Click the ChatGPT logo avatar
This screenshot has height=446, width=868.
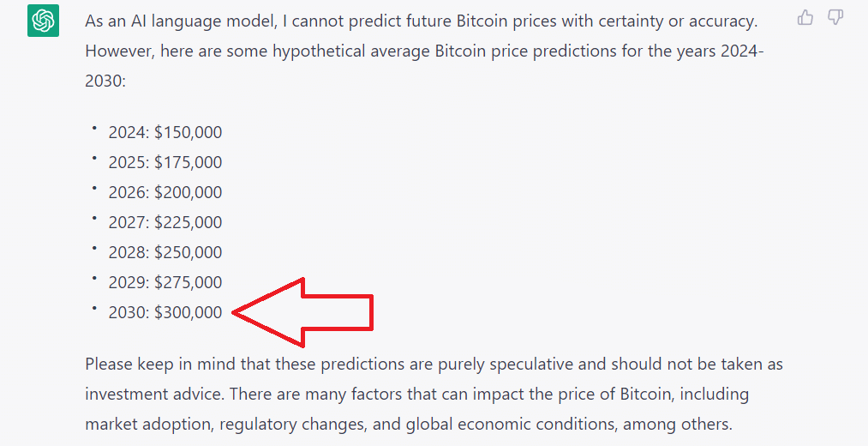coord(43,21)
